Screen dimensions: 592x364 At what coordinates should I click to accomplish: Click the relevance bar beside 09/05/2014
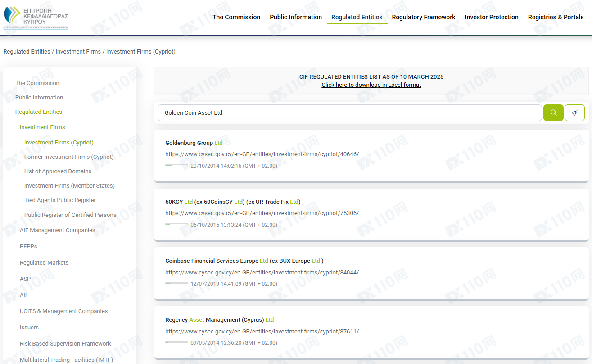(176, 342)
